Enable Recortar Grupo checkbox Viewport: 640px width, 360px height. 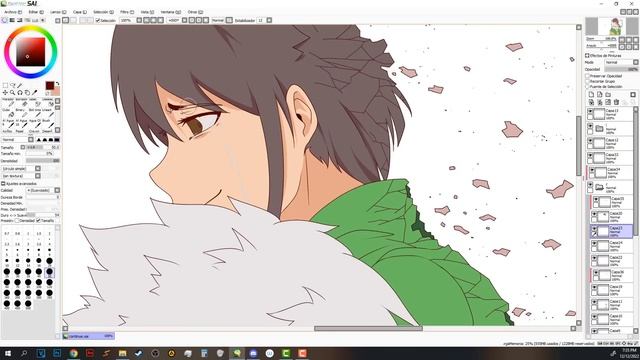click(x=587, y=81)
